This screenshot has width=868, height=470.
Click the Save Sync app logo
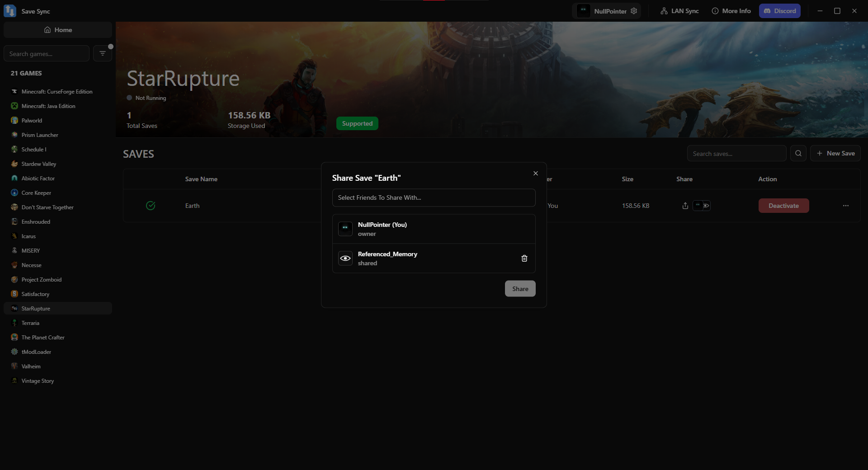10,11
